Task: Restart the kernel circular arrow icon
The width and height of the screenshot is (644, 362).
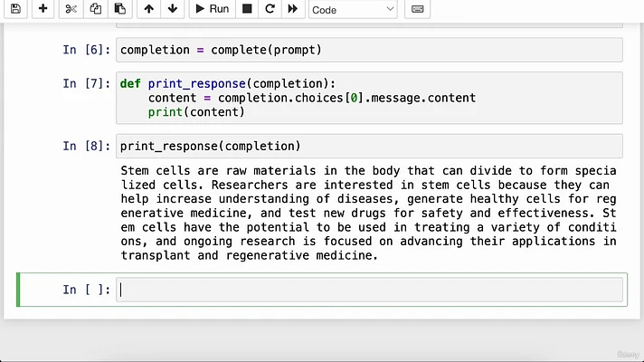Action: [270, 9]
